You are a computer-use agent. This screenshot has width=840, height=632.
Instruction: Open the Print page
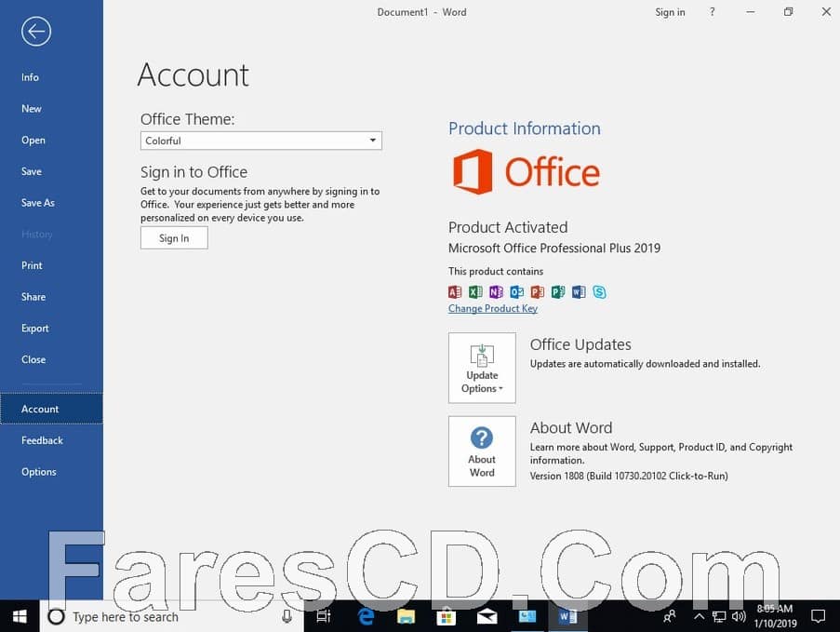pyautogui.click(x=32, y=265)
